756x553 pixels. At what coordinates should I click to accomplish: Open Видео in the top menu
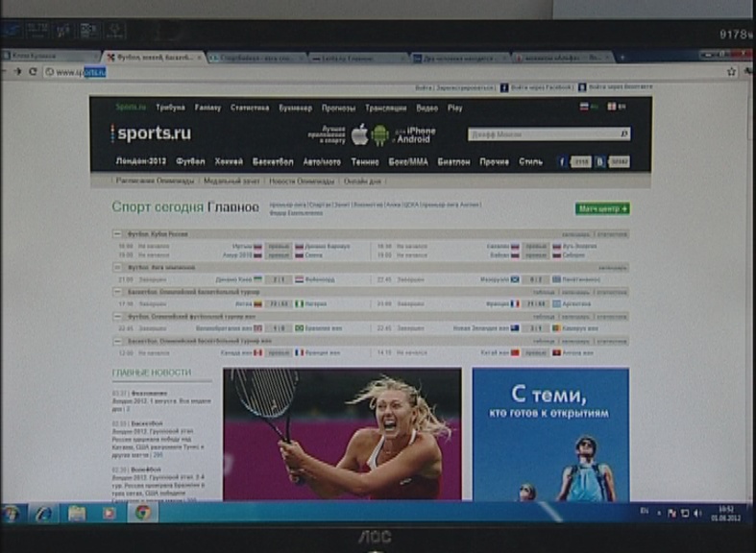tap(427, 108)
